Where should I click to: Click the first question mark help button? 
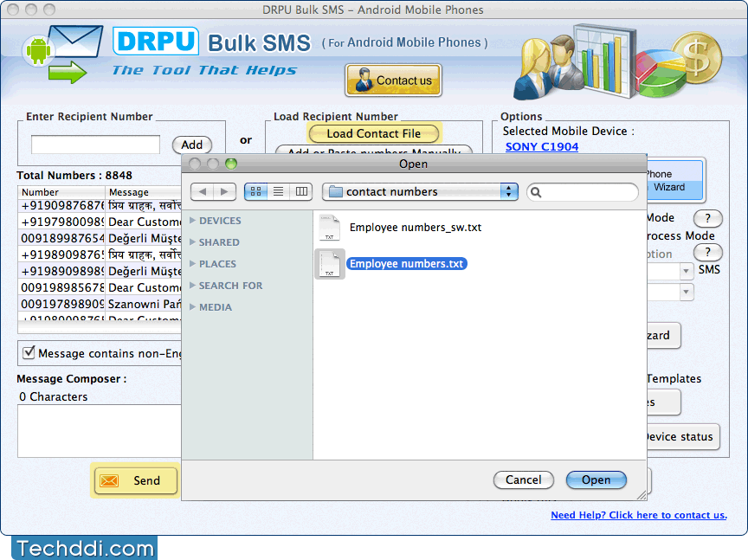tap(708, 218)
